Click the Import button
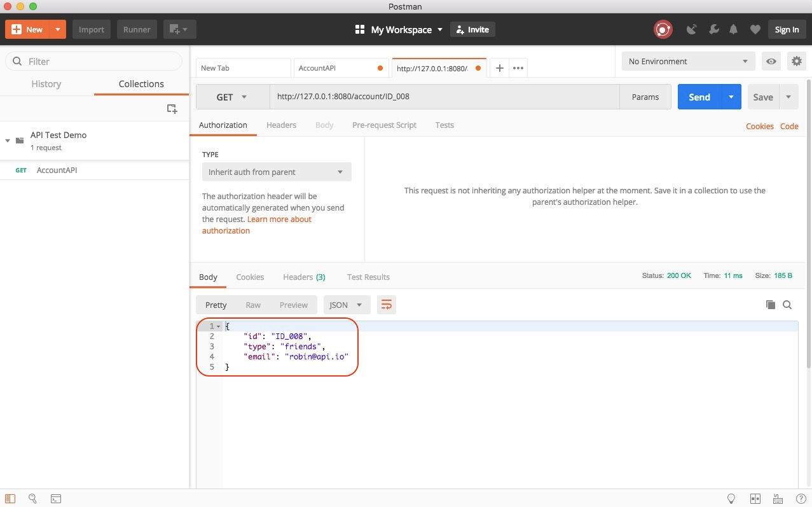The width and height of the screenshot is (812, 507). [92, 29]
